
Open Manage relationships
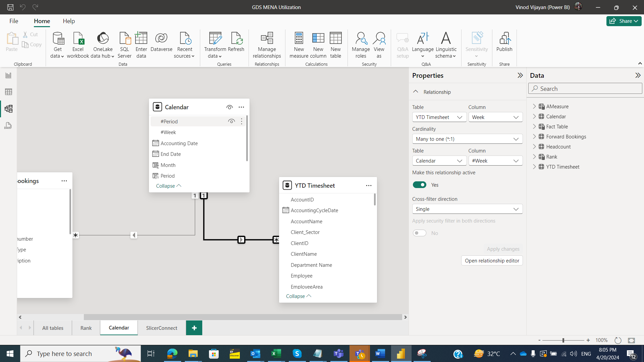coord(267,45)
